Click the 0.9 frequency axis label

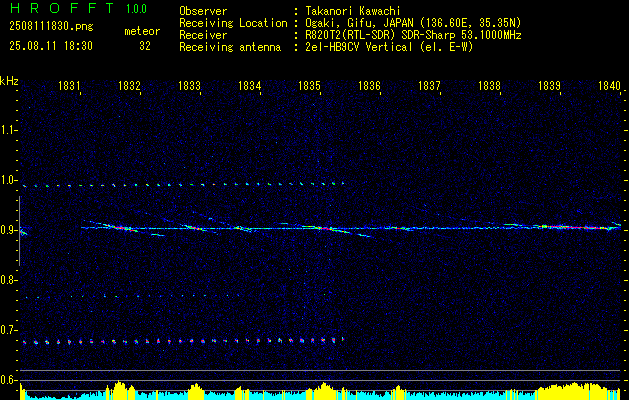pos(8,230)
